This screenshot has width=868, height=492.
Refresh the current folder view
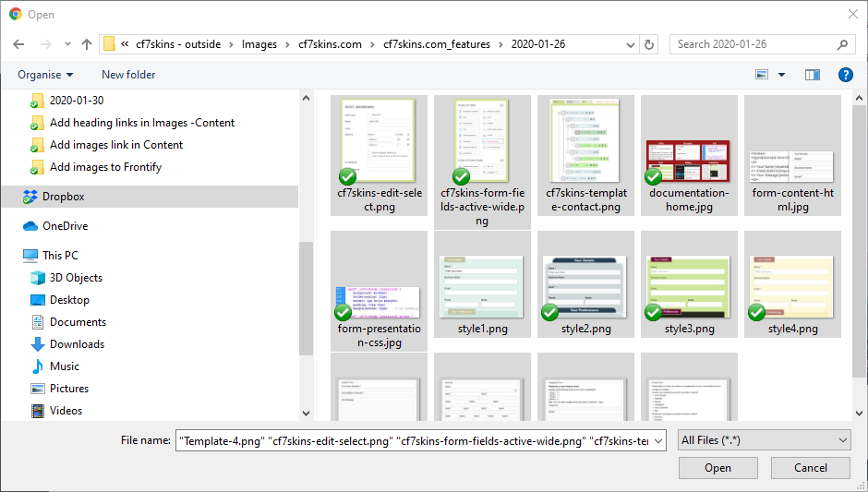tap(649, 44)
